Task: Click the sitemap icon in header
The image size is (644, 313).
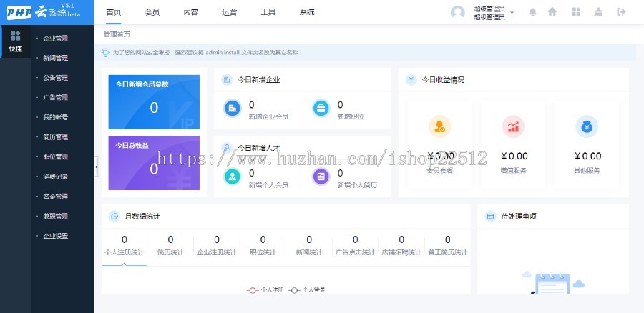Action: (598, 12)
